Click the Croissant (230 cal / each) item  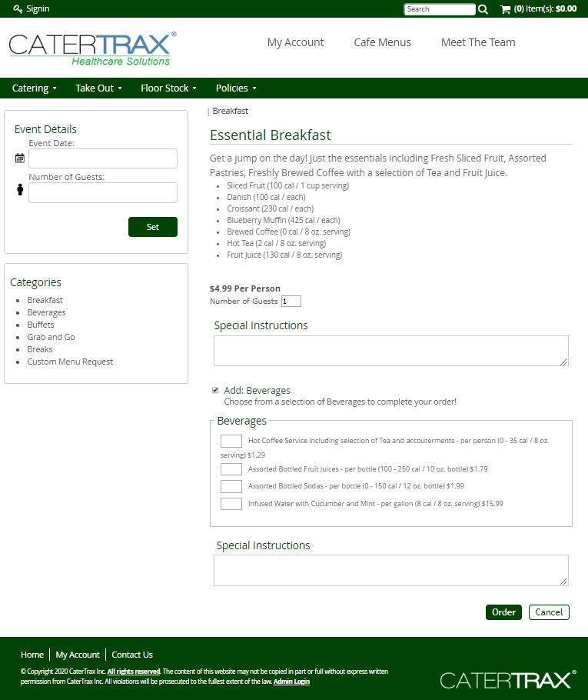point(270,208)
